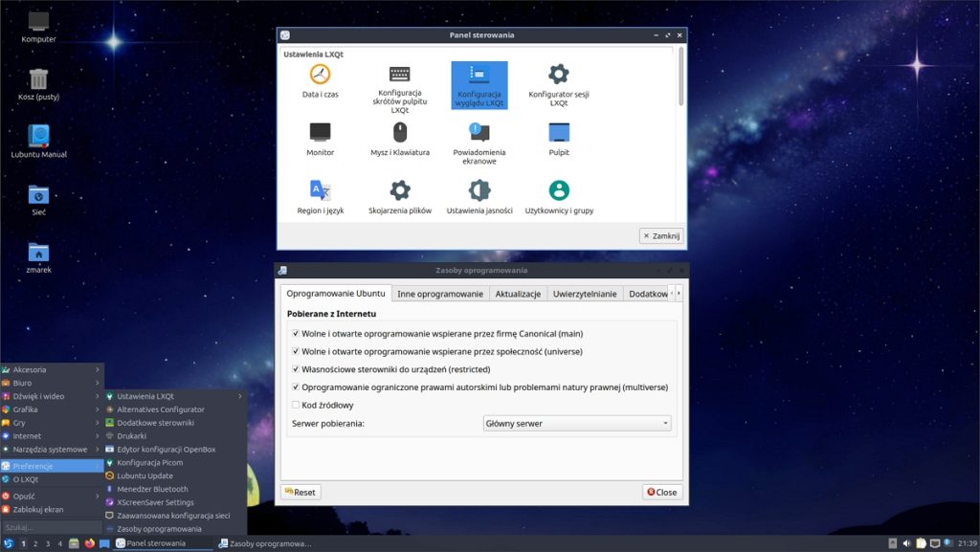Screen dimensions: 980x552
Task: Enable the Kod źródłowy checkbox
Action: click(298, 403)
